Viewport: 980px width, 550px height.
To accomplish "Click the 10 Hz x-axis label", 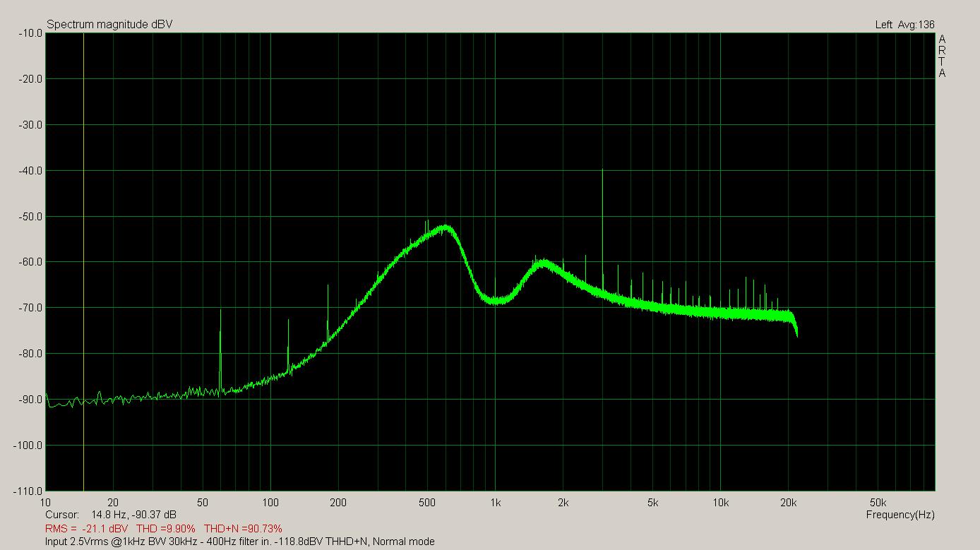I will tap(46, 503).
